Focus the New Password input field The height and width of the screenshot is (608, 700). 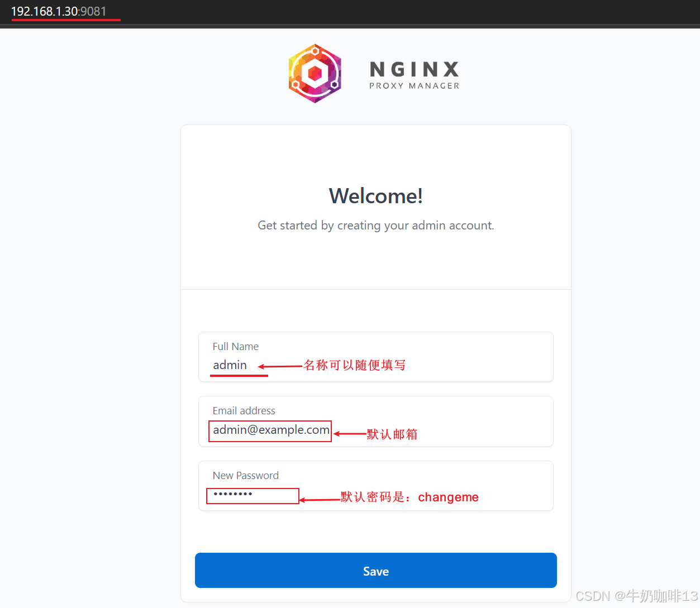point(376,486)
